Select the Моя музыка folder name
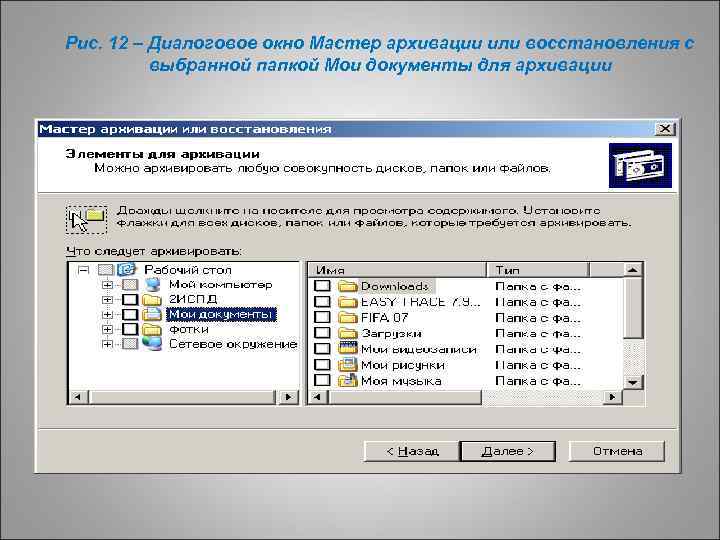The height and width of the screenshot is (540, 720). click(401, 381)
